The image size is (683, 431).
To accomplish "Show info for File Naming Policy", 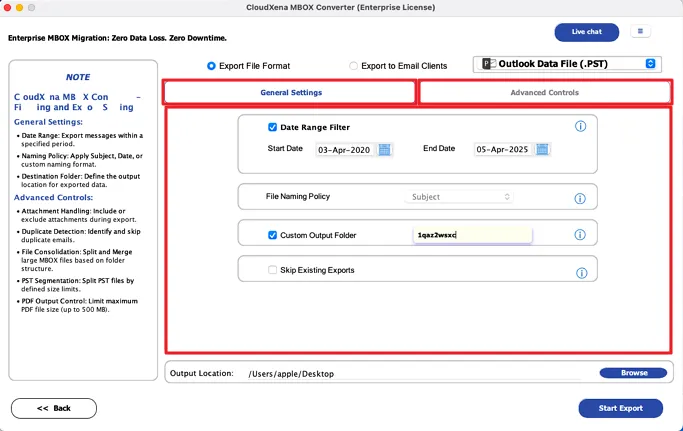I will [x=580, y=199].
